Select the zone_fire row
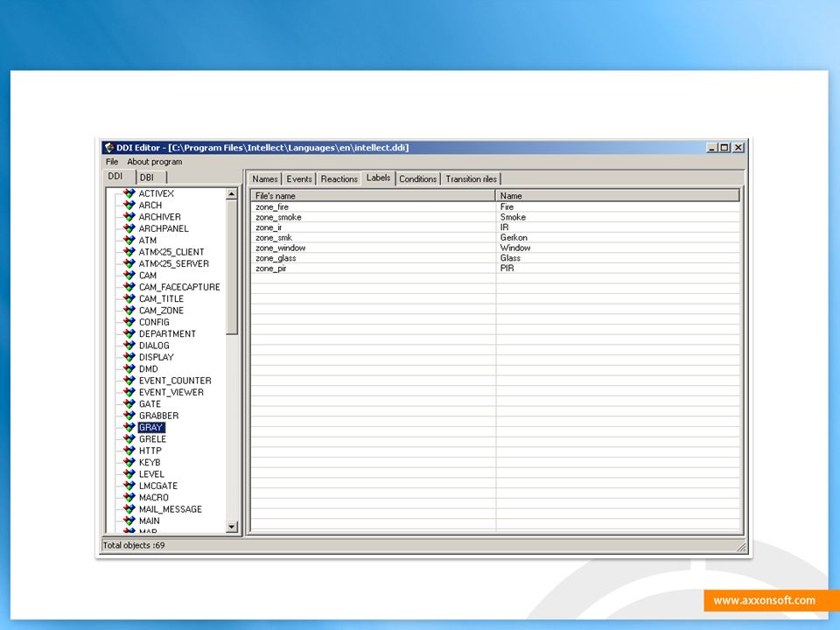 point(495,206)
